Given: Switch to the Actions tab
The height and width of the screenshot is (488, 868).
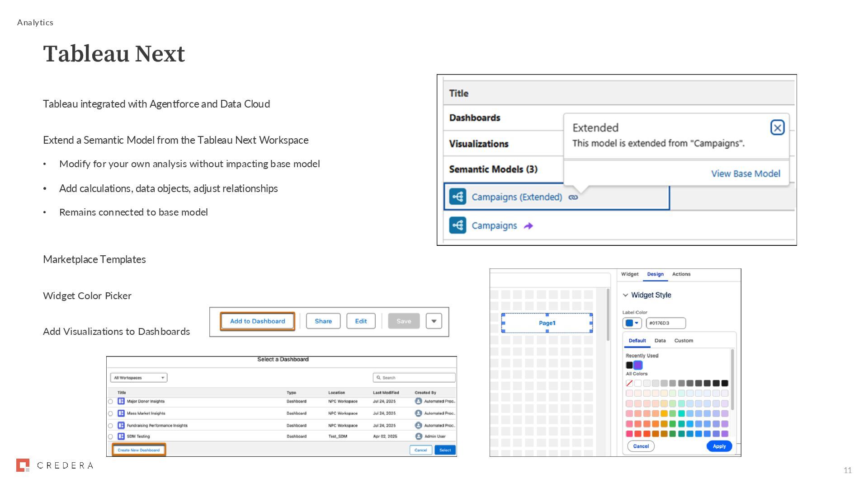Looking at the screenshot, I should pos(681,274).
